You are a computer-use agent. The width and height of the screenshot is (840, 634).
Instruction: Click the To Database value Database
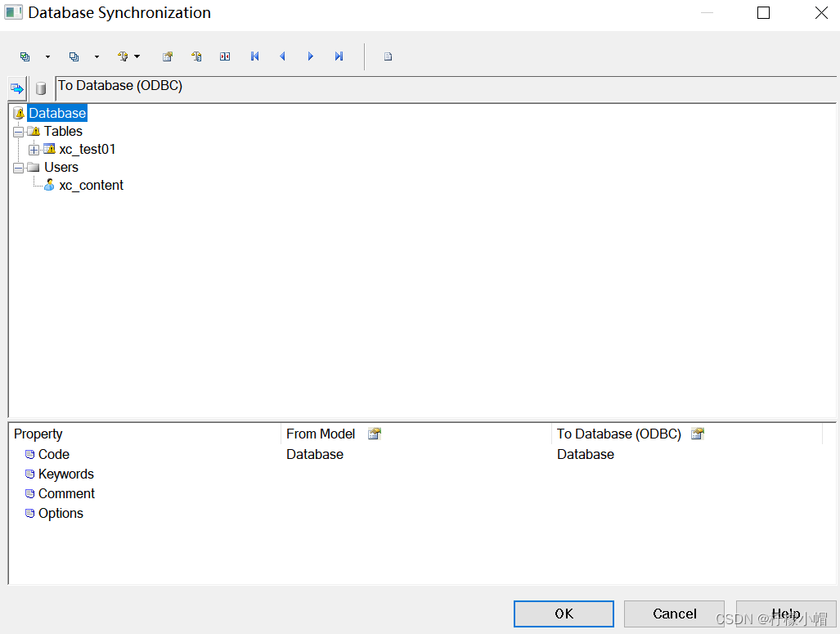pos(586,455)
